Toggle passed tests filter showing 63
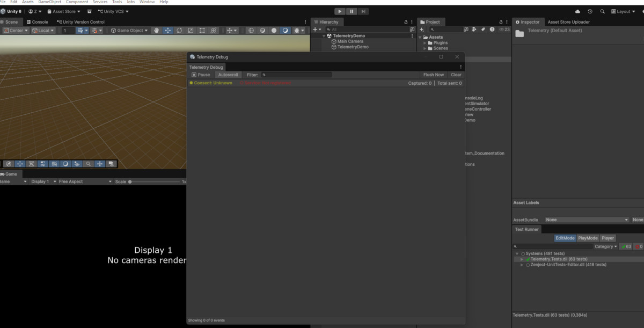Viewport: 644px width, 328px height. 626,246
